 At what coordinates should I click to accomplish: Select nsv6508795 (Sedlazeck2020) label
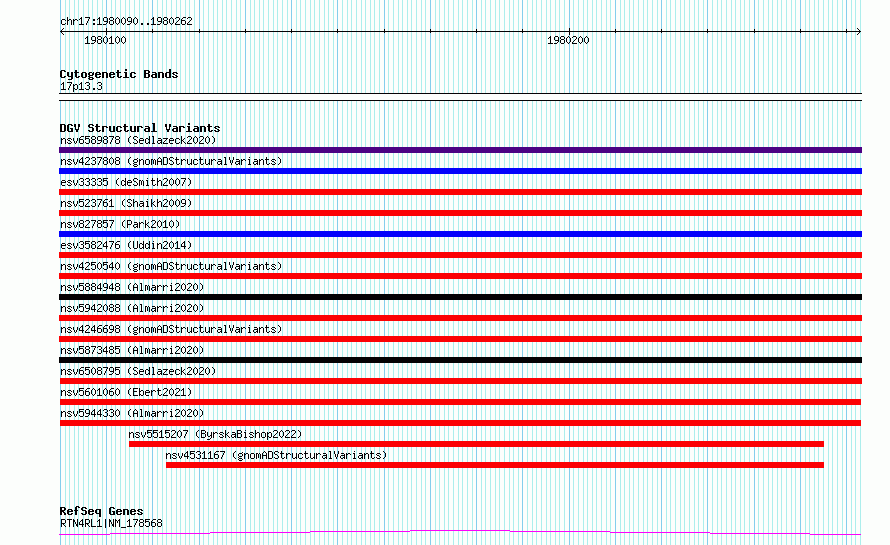tap(138, 371)
